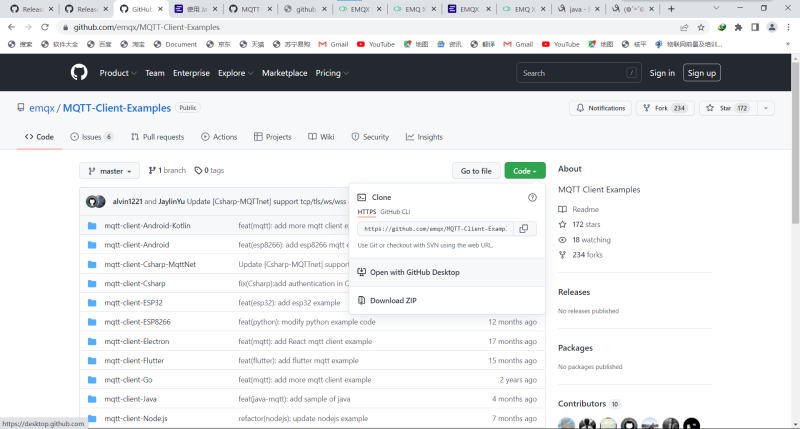The image size is (800, 429).
Task: Open clone help question mark icon
Action: [532, 197]
